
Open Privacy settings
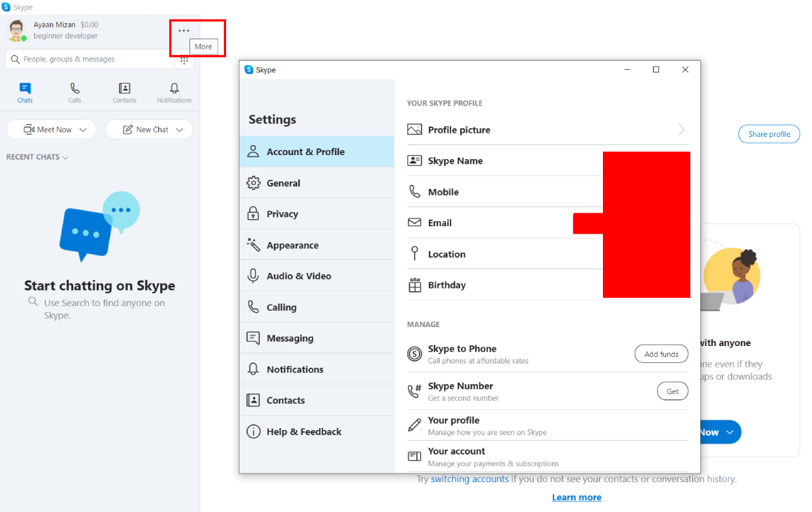(317, 214)
